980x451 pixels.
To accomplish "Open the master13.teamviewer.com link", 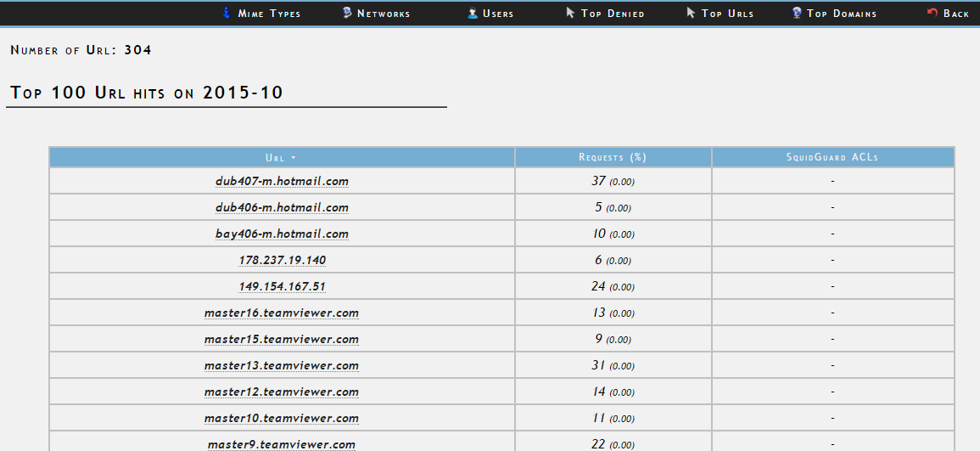I will click(281, 365).
